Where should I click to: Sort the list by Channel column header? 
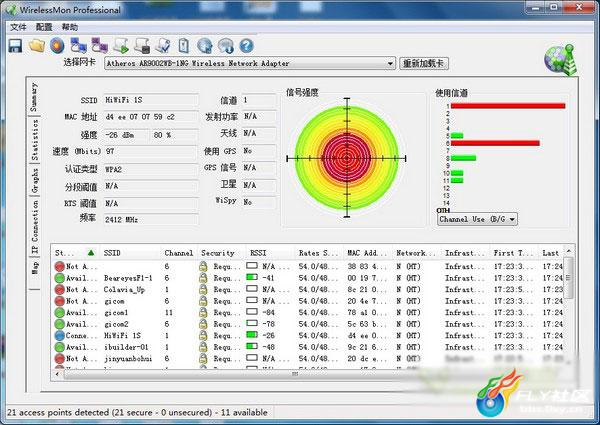coord(179,253)
